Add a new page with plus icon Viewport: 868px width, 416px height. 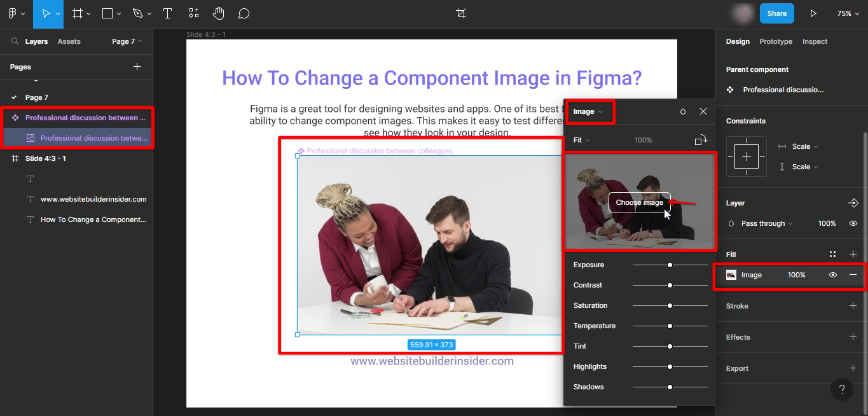(x=137, y=67)
